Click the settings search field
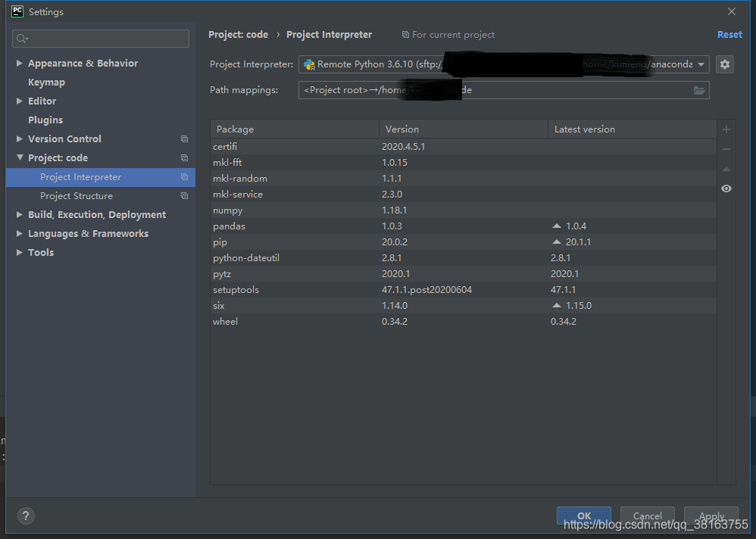Screen dimensions: 756x539 click(100, 38)
